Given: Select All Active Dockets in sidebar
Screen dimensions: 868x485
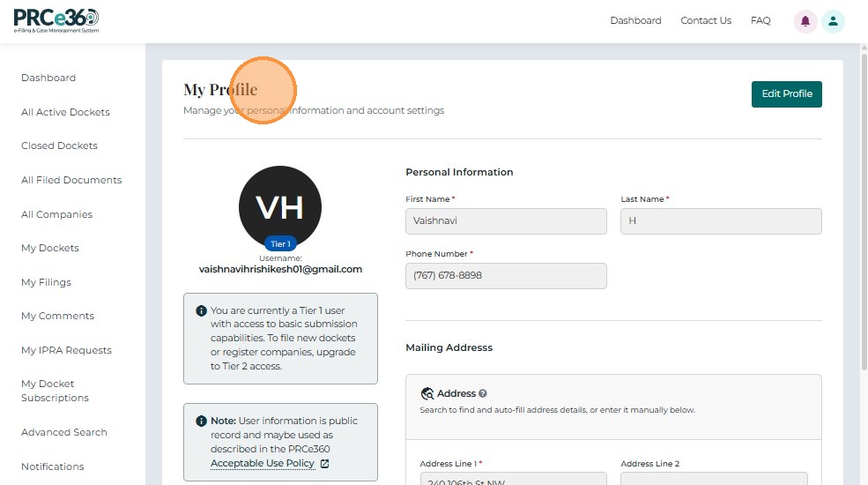Looking at the screenshot, I should 65,112.
